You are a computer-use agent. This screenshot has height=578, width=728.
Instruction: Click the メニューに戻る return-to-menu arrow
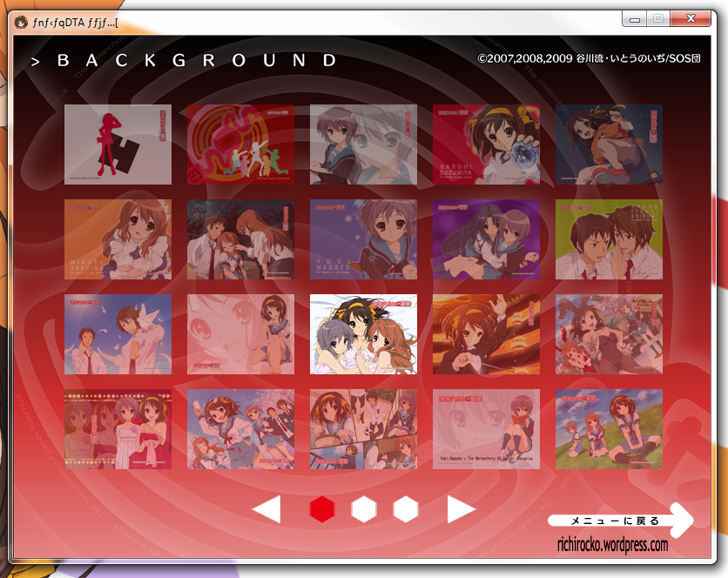click(x=621, y=521)
